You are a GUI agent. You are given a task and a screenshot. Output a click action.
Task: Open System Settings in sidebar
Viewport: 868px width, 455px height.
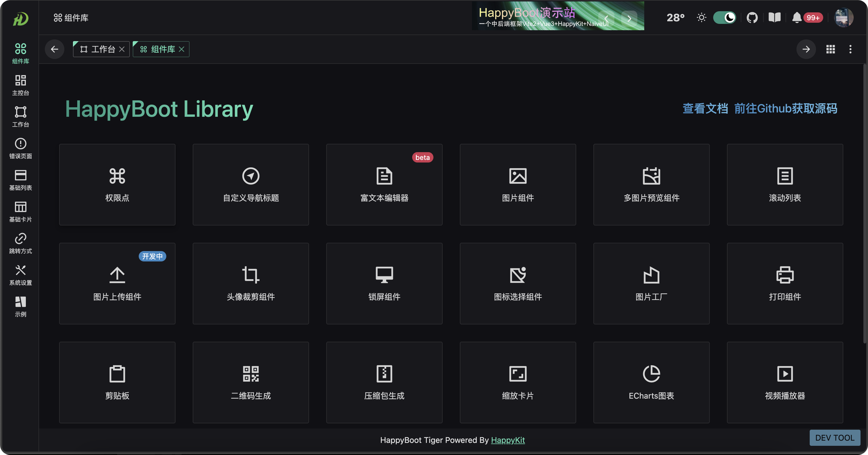point(21,275)
